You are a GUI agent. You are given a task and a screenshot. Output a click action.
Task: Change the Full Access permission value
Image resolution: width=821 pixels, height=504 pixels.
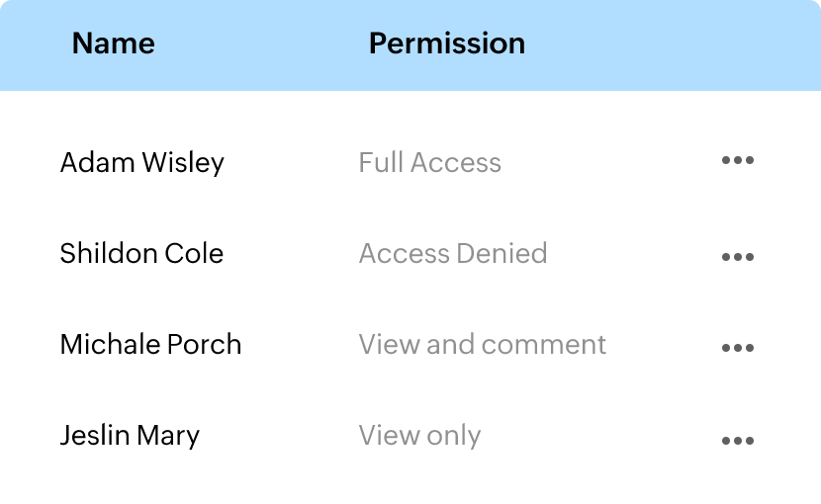pyautogui.click(x=429, y=162)
